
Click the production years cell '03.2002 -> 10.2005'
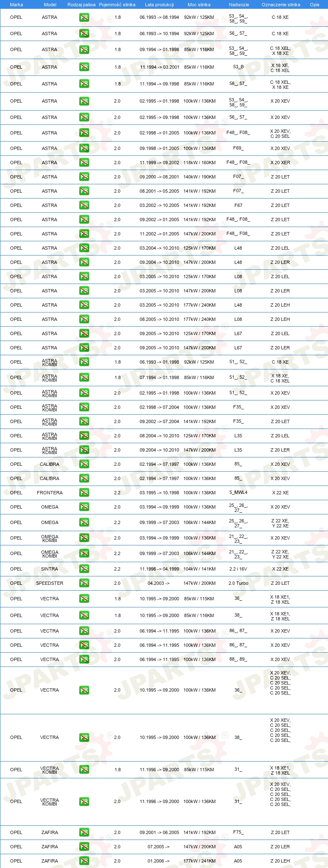(159, 205)
